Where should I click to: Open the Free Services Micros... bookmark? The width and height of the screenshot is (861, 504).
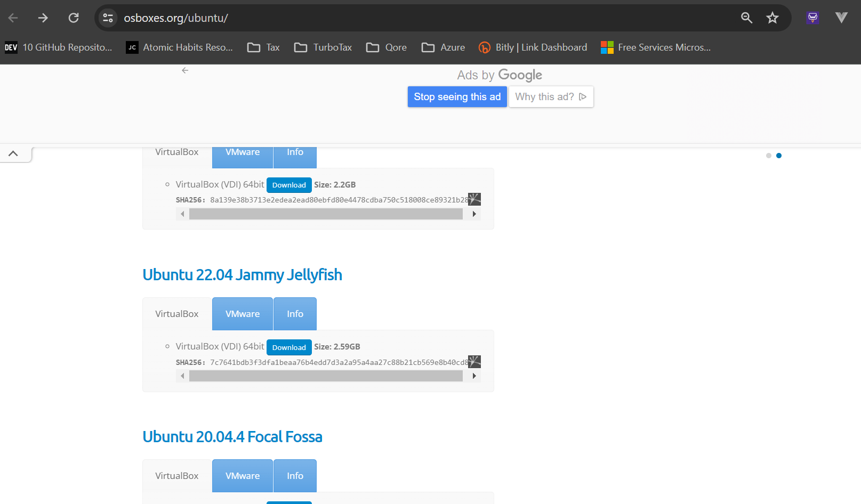(656, 47)
